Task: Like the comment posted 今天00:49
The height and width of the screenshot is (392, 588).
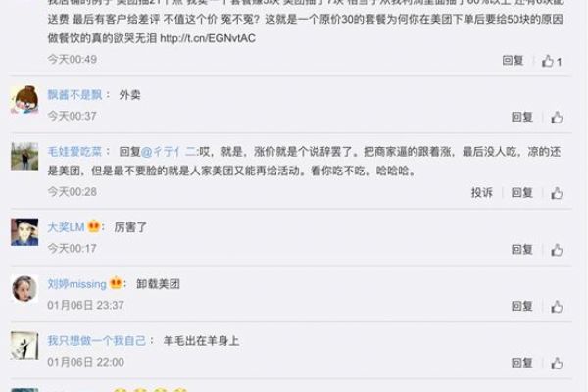Action: [551, 61]
